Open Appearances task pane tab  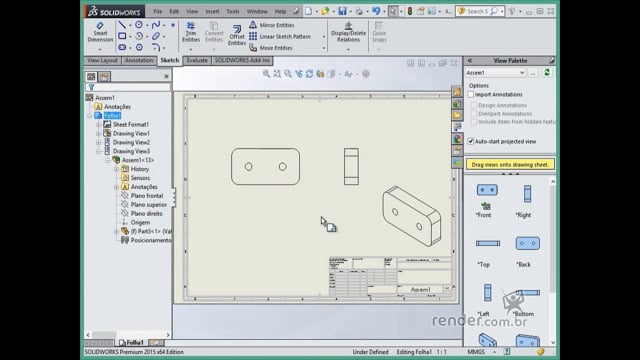[457, 139]
